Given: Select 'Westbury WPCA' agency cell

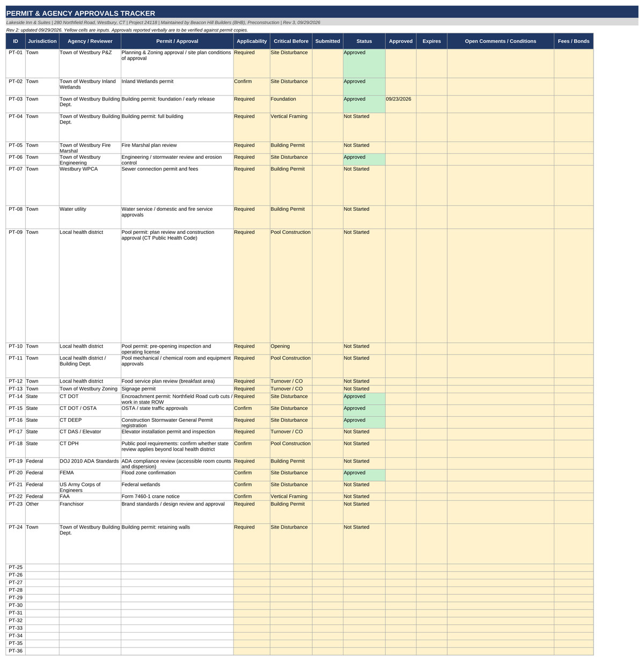Looking at the screenshot, I should coord(90,186).
